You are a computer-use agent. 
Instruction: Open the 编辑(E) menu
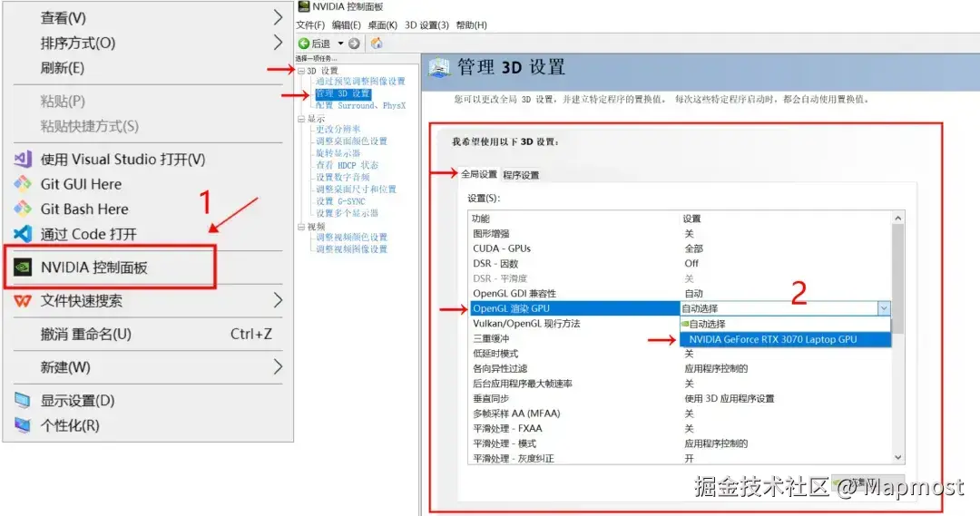point(347,25)
